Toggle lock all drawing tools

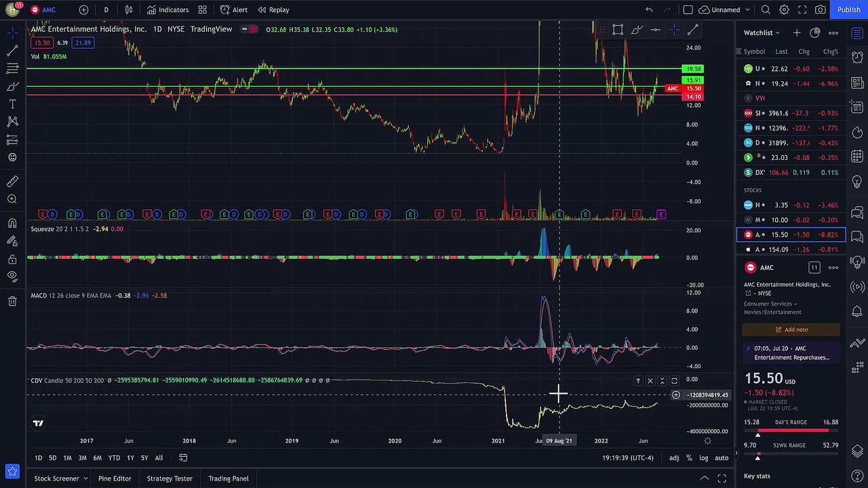[12, 259]
